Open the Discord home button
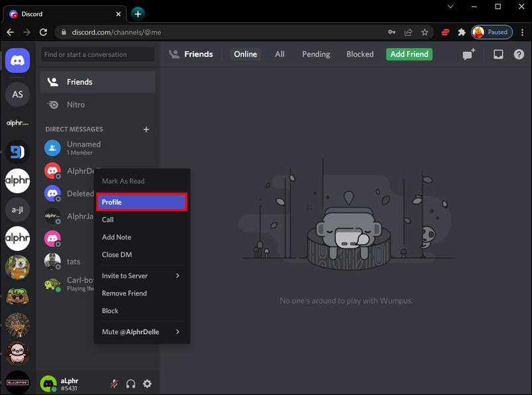Viewport: 532px width, 395px height. [x=17, y=60]
